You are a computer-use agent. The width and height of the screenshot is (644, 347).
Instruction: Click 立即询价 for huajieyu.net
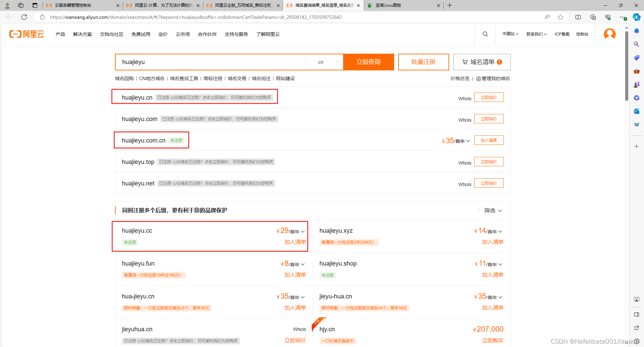(x=489, y=183)
